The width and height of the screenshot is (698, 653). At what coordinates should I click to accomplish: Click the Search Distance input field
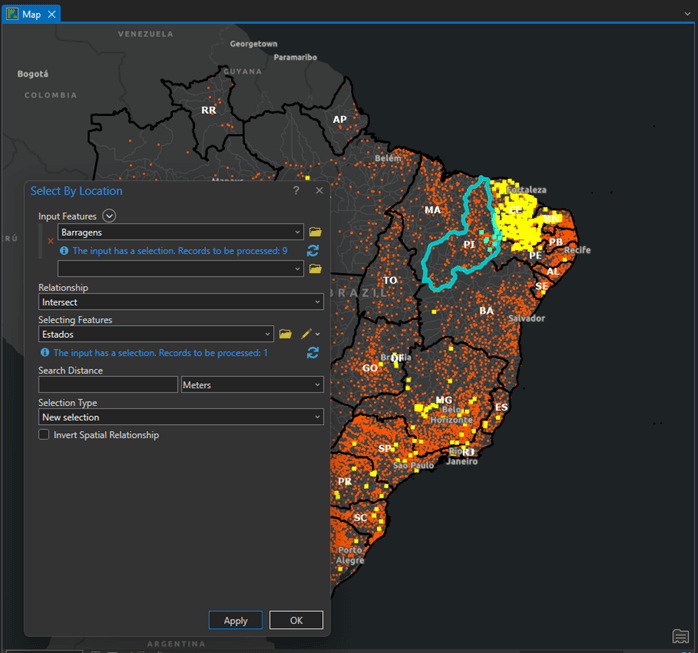tap(108, 385)
